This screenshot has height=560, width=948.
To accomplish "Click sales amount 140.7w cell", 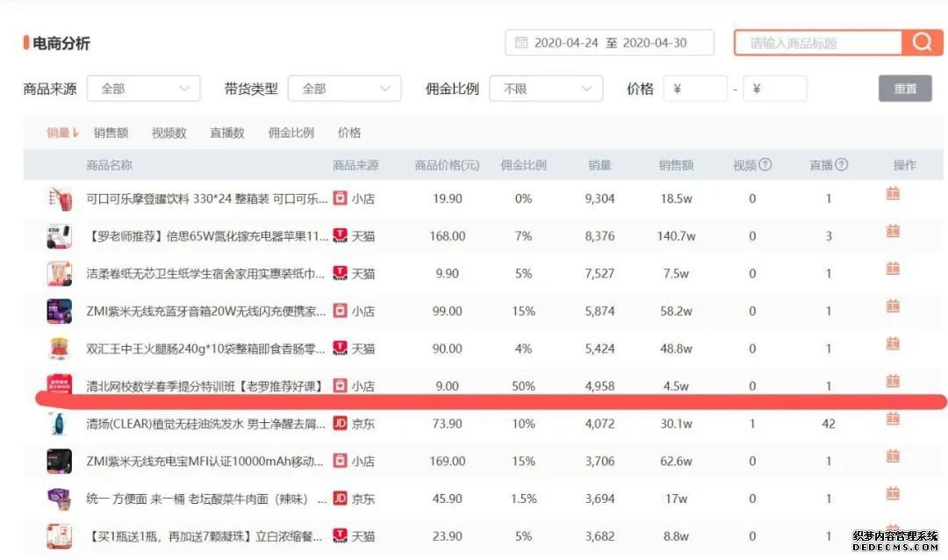I will click(676, 236).
